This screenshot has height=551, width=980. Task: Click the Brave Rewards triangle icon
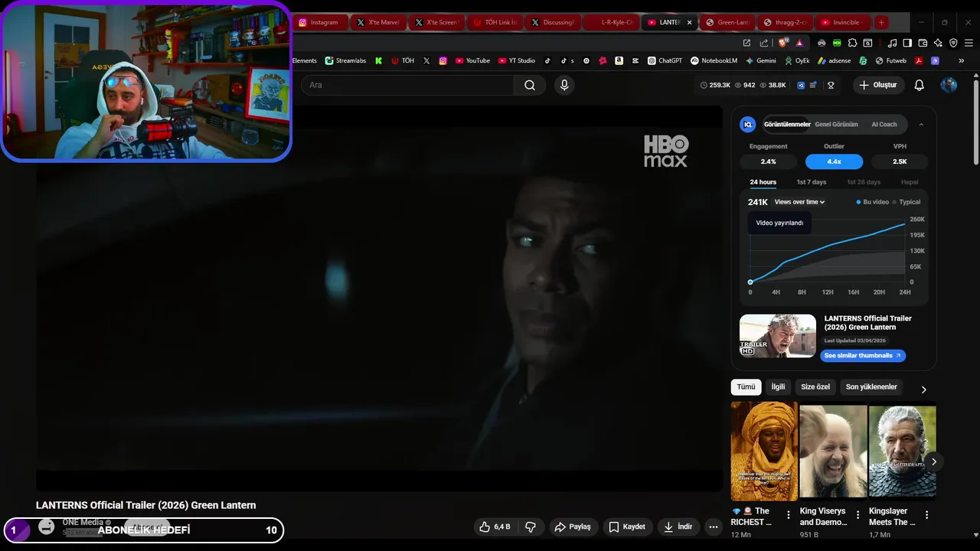coord(799,43)
